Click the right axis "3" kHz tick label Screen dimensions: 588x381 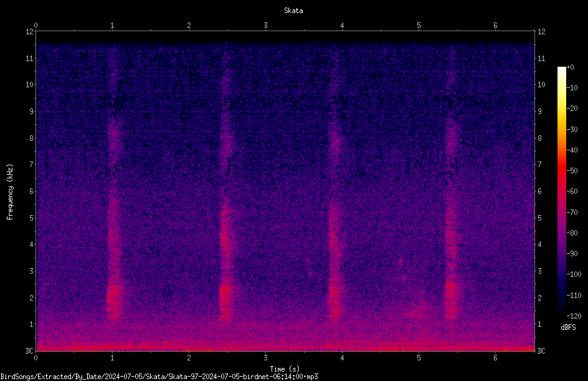[539, 271]
